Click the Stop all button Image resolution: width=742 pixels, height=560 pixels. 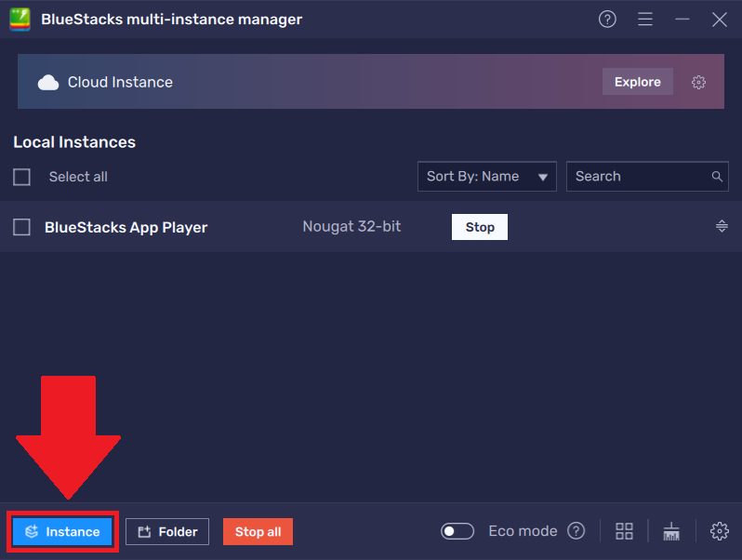pyautogui.click(x=258, y=531)
